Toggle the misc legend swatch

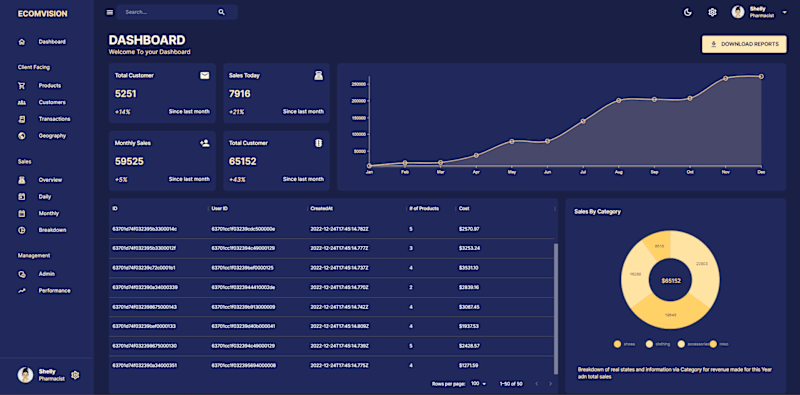[x=713, y=344]
